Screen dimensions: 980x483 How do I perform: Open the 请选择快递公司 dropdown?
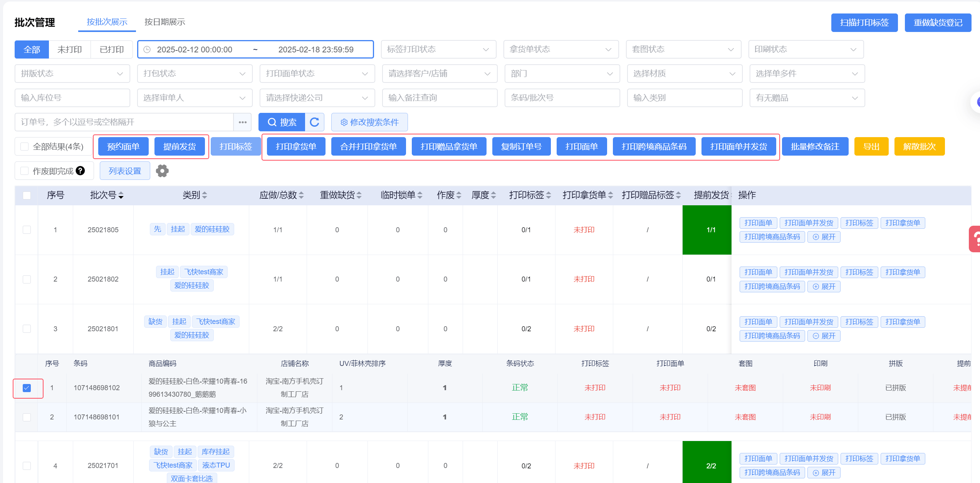click(317, 98)
